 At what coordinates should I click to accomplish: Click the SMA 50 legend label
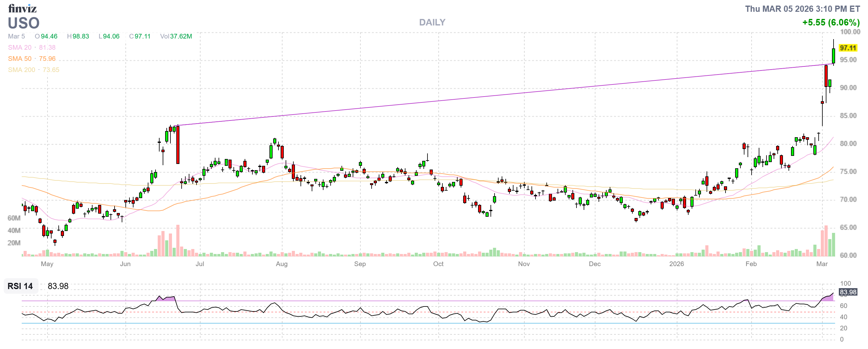tap(20, 59)
